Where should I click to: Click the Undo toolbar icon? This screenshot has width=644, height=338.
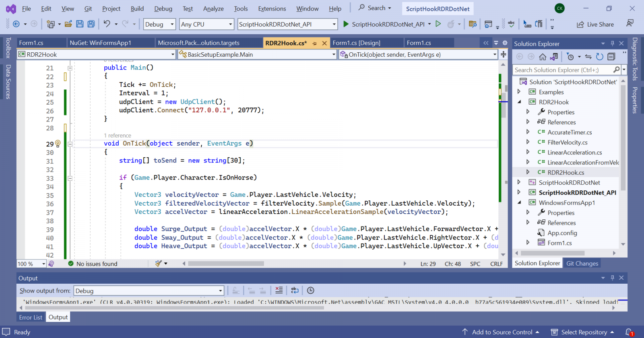107,24
